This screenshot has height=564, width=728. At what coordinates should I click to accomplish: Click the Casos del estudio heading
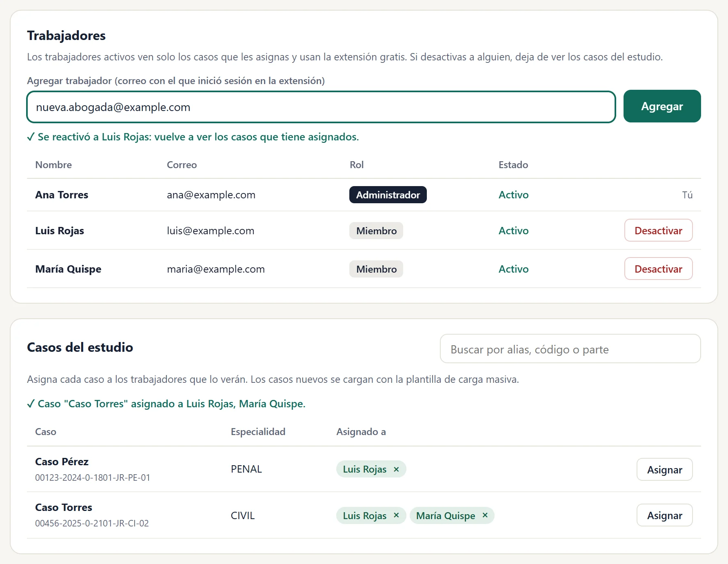click(x=80, y=347)
